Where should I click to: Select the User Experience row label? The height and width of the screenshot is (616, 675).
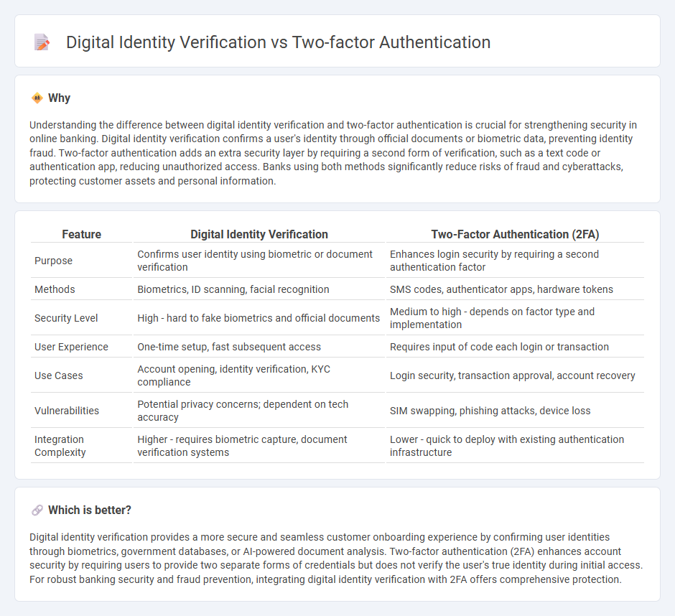click(x=71, y=347)
